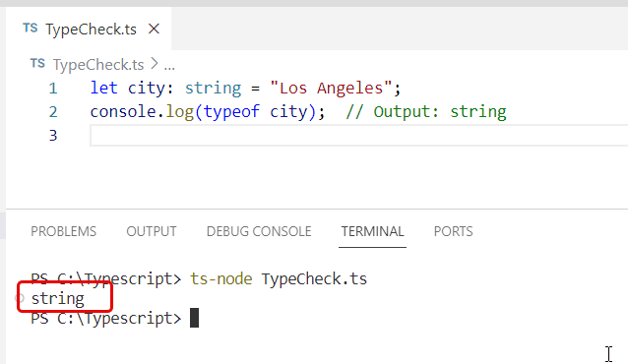Click the last terminal prompt line
The width and height of the screenshot is (628, 364).
click(x=114, y=319)
